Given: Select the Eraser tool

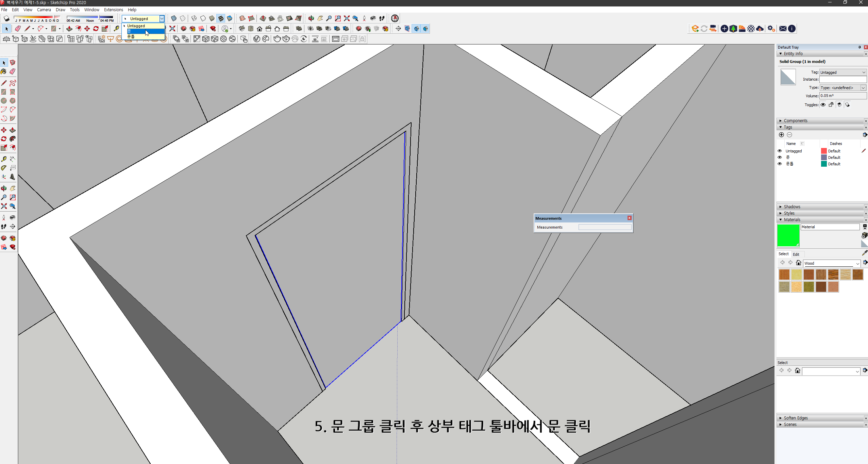Looking at the screenshot, I should click(13, 71).
